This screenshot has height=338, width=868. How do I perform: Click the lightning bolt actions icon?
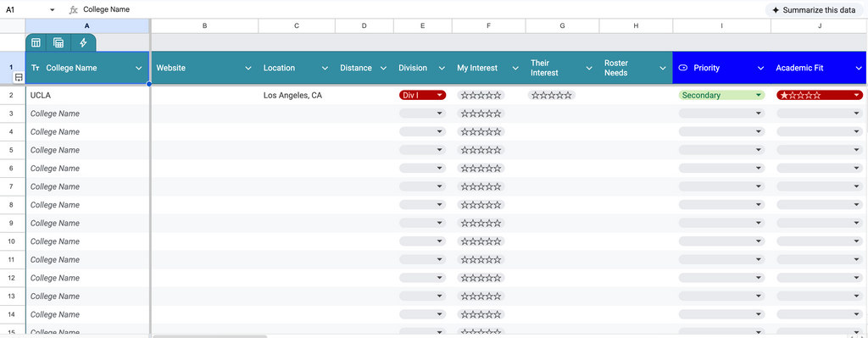[83, 42]
